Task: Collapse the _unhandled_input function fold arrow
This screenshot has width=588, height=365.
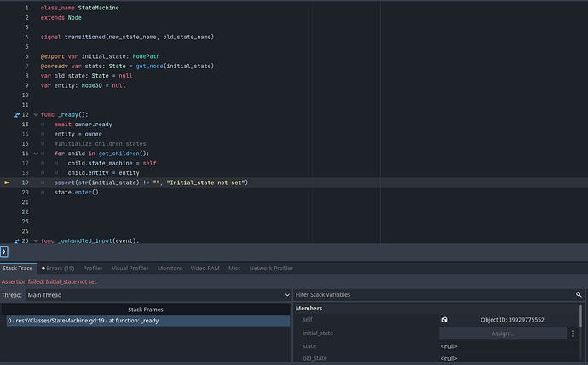Action: click(x=36, y=240)
